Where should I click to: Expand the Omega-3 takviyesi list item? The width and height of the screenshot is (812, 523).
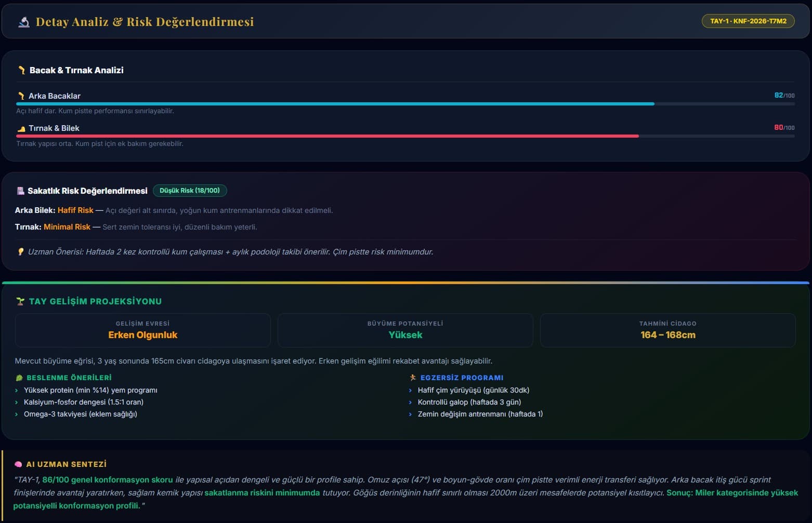click(x=80, y=414)
